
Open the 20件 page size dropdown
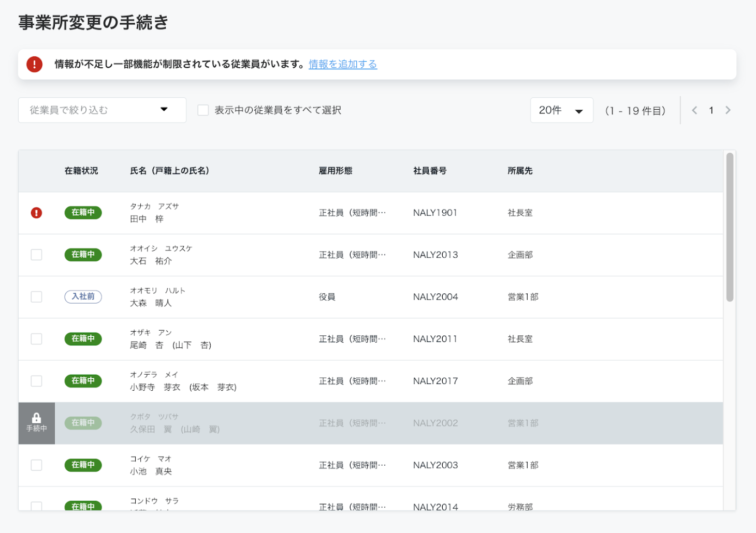click(562, 110)
